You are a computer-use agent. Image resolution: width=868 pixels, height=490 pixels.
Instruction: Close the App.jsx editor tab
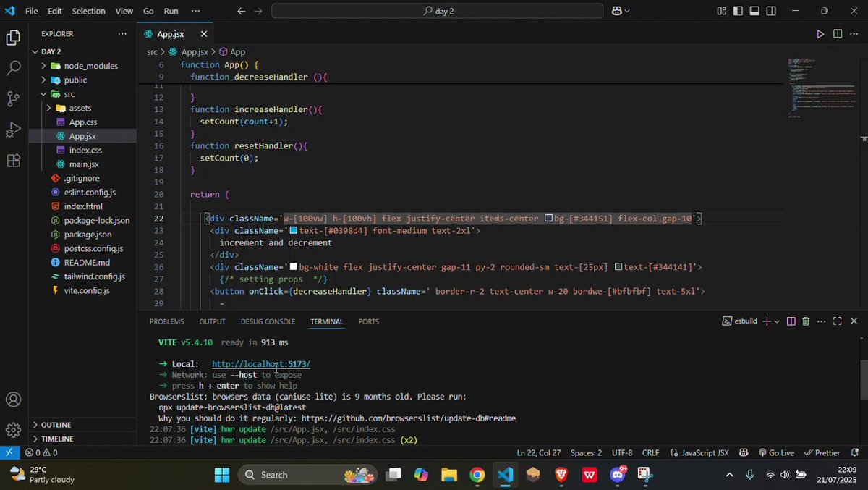[x=204, y=34]
